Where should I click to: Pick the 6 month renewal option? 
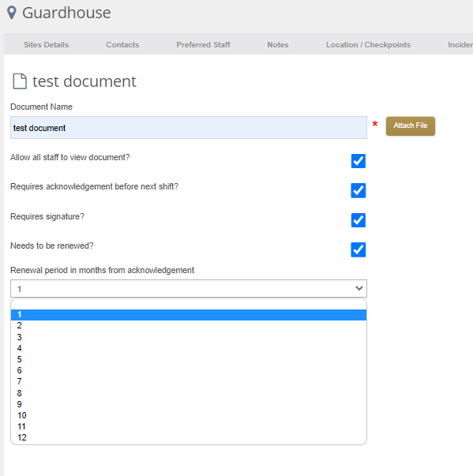189,370
